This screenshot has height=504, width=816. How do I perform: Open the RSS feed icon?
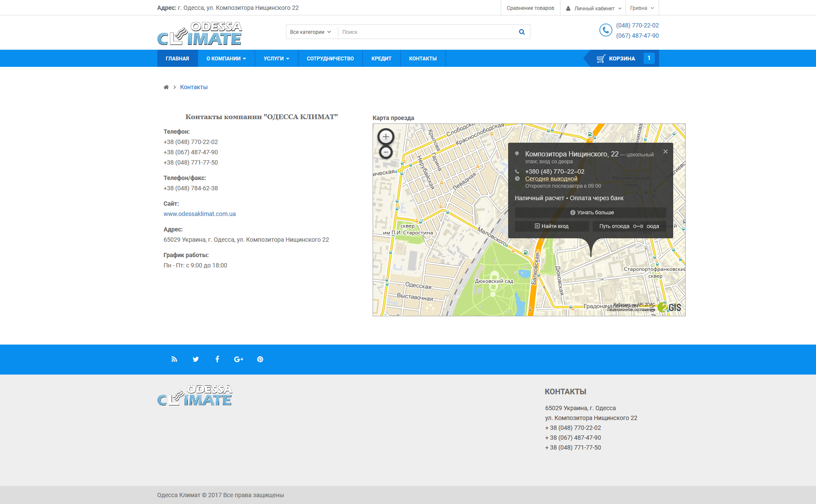click(174, 359)
